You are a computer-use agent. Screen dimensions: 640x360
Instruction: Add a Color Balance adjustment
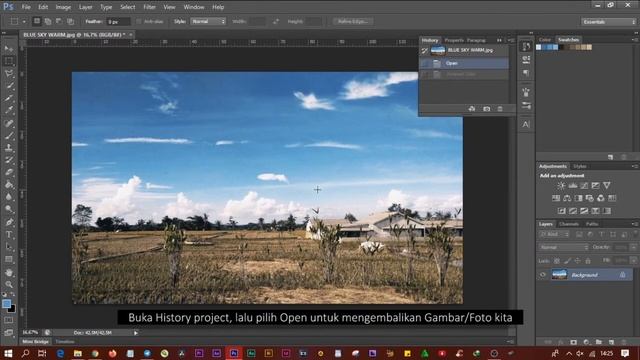pyautogui.click(x=567, y=198)
